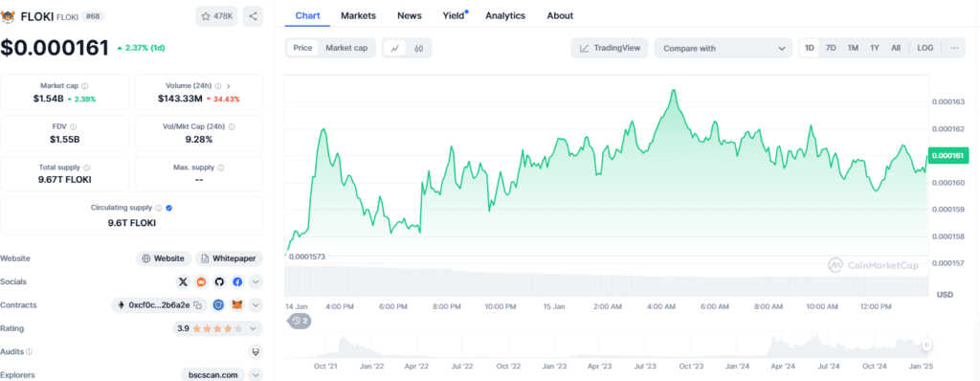Open the Reddit social link

(201, 282)
